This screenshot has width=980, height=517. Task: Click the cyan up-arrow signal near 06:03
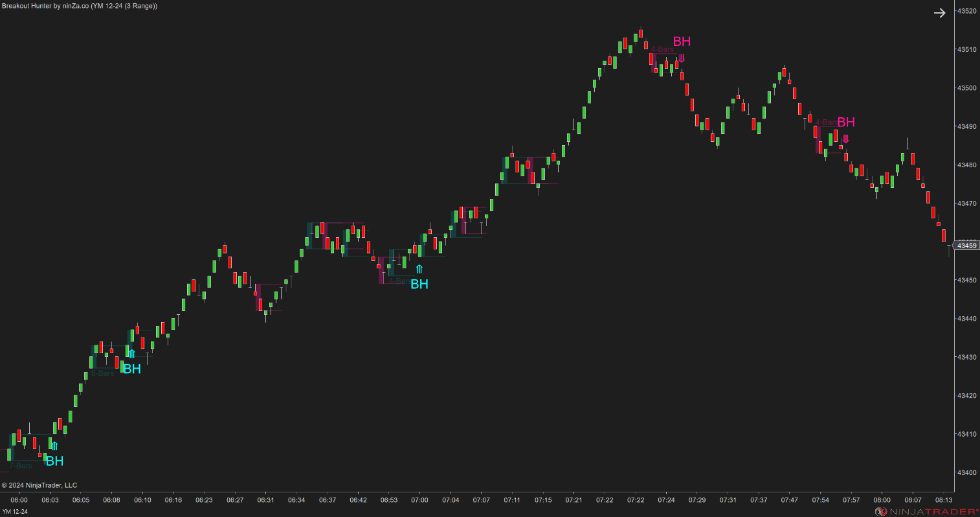pos(54,445)
